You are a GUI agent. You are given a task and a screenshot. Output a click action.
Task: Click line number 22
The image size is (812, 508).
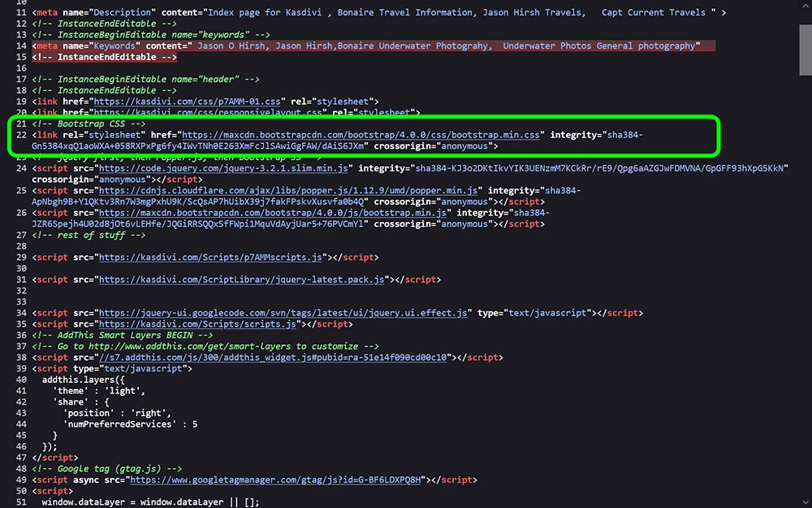click(21, 135)
